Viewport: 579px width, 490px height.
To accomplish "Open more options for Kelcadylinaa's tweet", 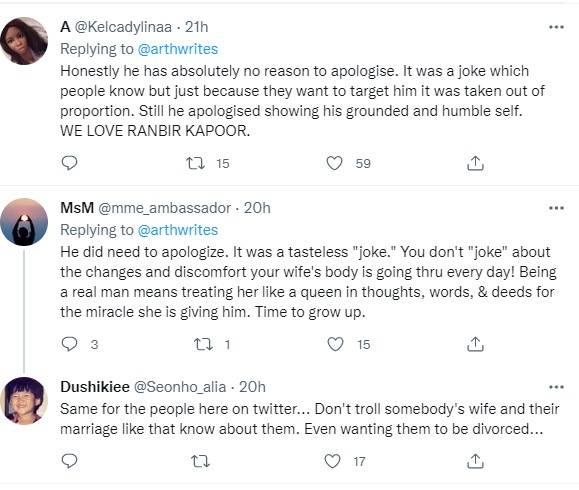I will coord(556,27).
